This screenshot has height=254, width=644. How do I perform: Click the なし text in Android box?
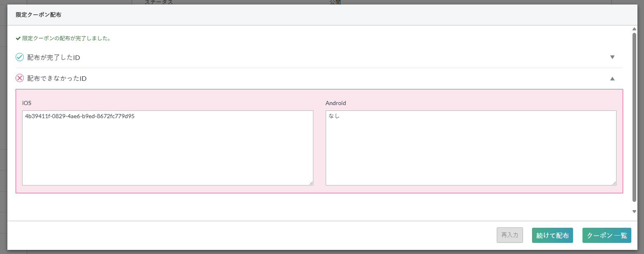click(x=334, y=116)
